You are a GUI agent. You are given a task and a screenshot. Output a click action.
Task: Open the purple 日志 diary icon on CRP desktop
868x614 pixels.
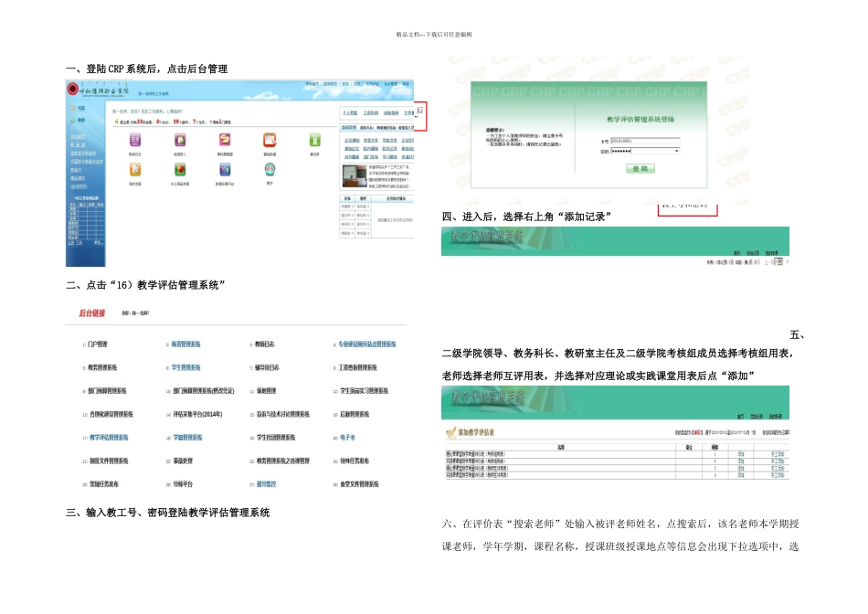(x=135, y=140)
